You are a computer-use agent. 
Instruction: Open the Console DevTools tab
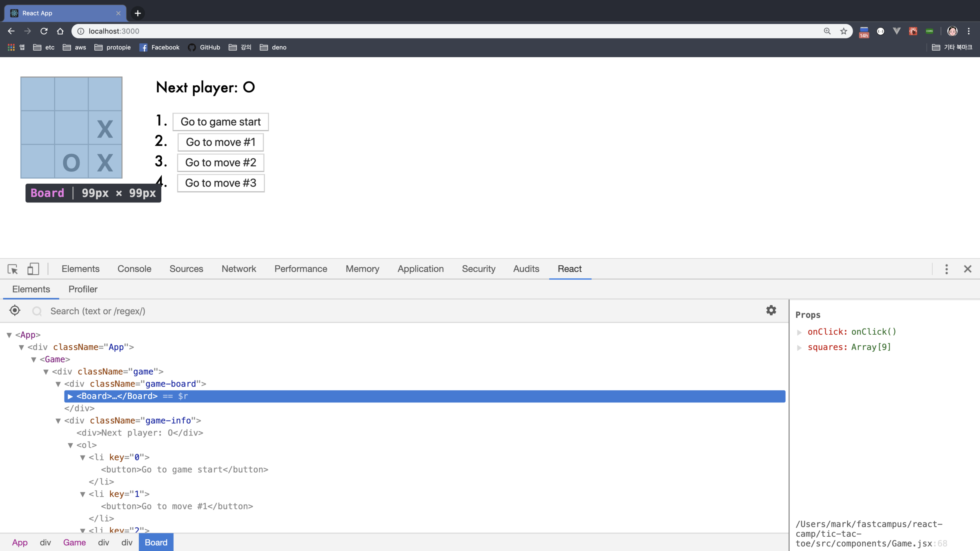click(x=134, y=269)
